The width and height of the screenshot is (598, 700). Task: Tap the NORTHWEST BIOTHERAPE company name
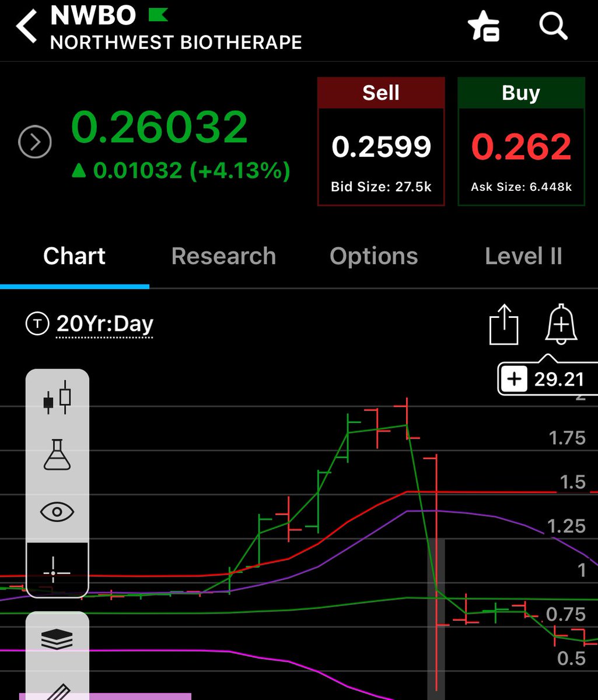coord(176,43)
